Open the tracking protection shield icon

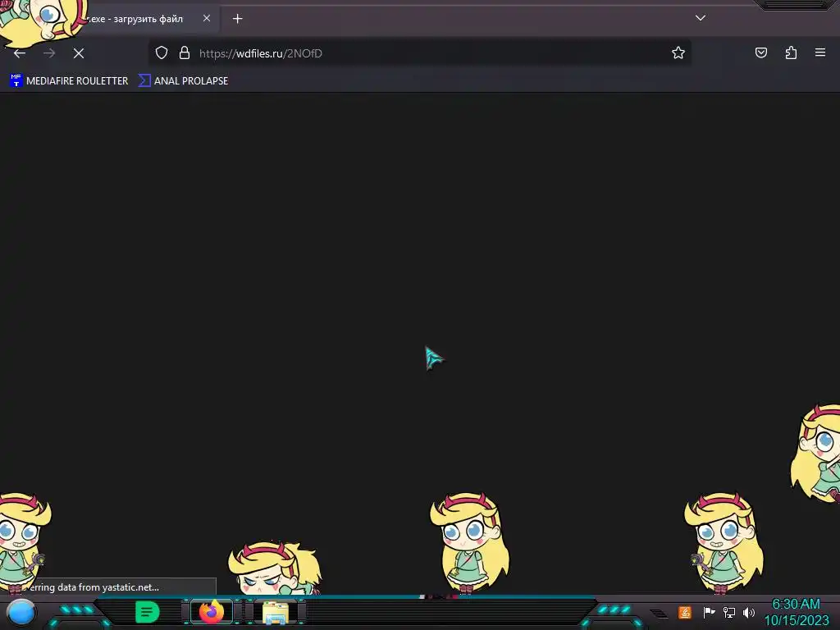[x=162, y=52]
